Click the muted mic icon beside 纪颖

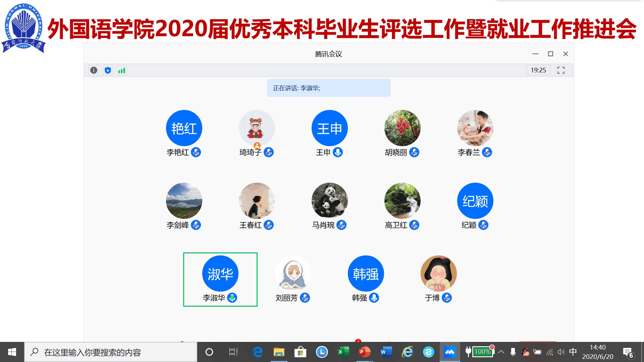pos(483,225)
